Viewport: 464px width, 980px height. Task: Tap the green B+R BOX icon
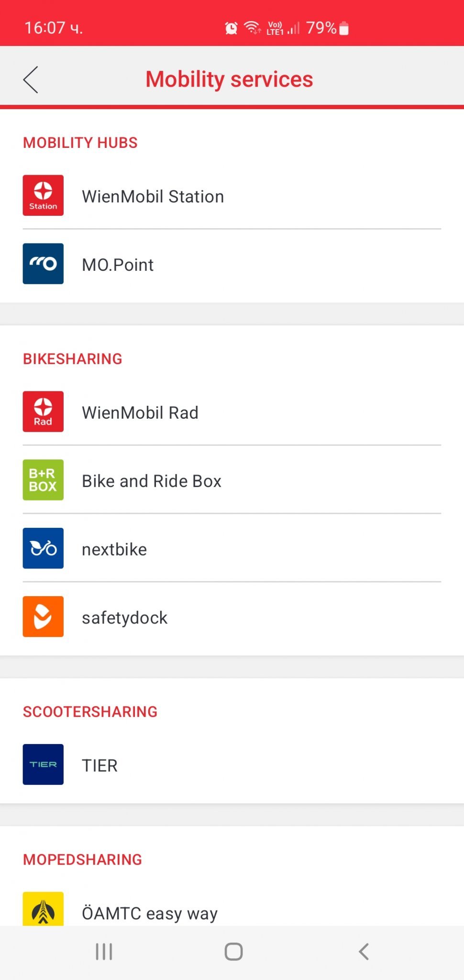43,480
